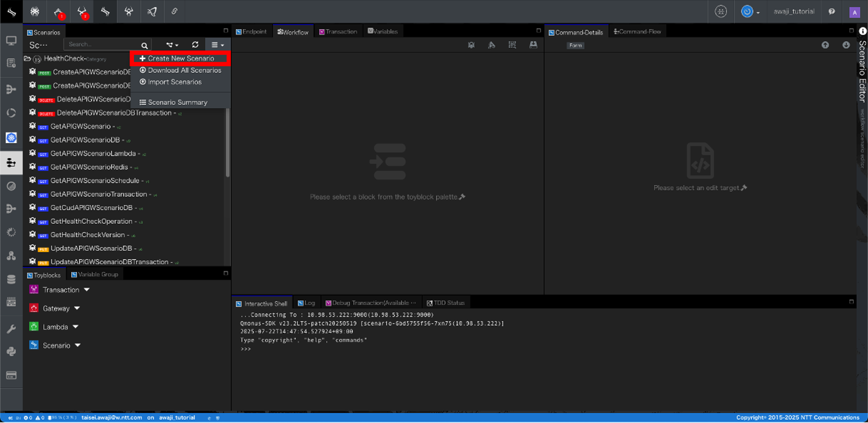This screenshot has height=423, width=868.
Task: Click the info icon at top right
Action: pyautogui.click(x=863, y=31)
